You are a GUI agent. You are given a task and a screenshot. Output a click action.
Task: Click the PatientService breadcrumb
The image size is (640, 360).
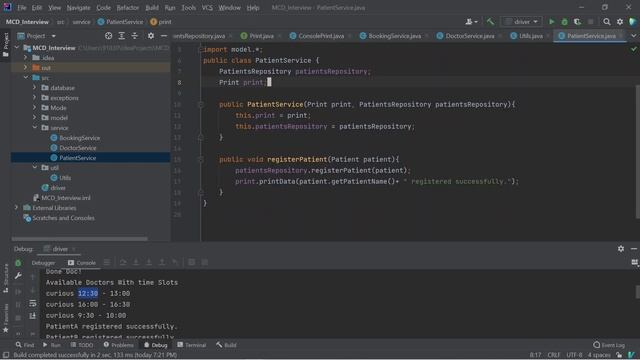(120, 22)
